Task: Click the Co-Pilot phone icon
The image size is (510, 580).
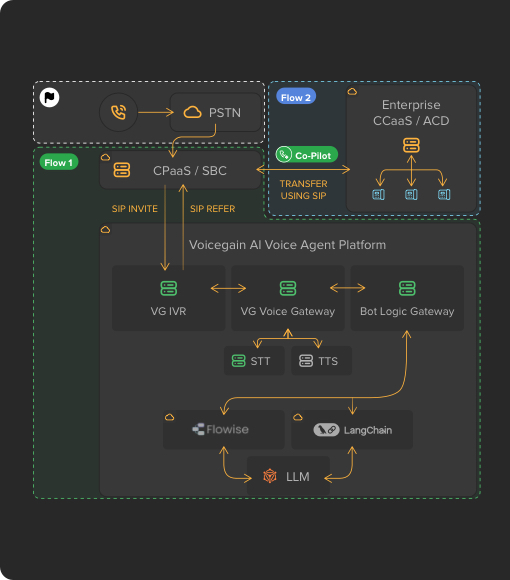Action: (284, 154)
